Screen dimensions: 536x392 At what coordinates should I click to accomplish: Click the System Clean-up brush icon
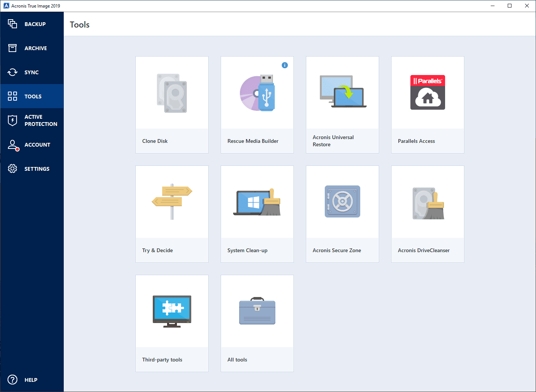(x=257, y=202)
